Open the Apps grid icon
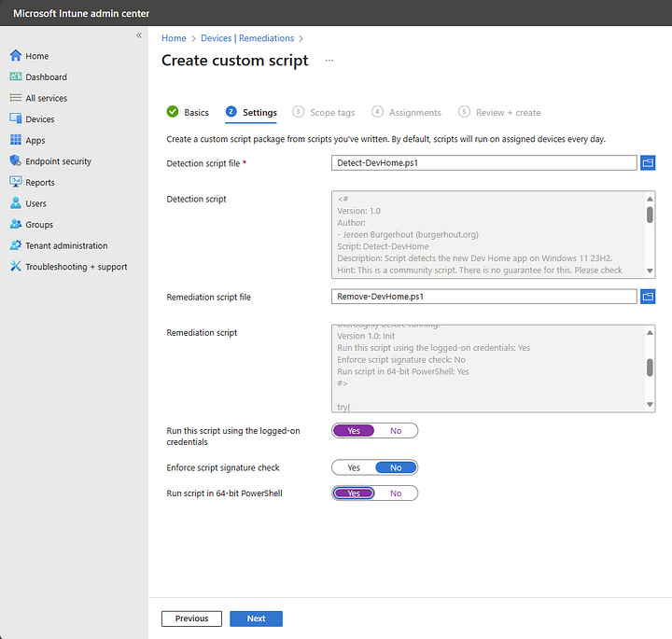672x639 pixels. (x=16, y=140)
